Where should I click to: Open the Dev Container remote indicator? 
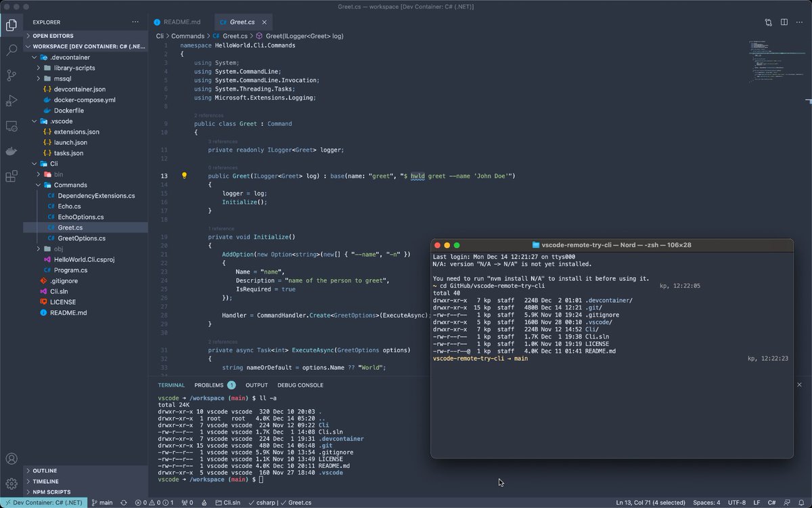click(43, 503)
